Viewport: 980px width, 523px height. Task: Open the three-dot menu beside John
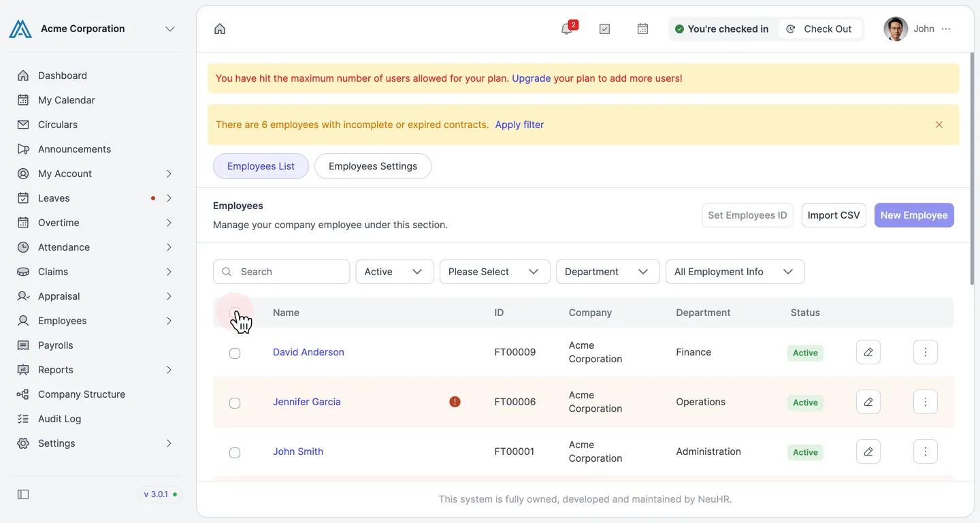point(946,29)
